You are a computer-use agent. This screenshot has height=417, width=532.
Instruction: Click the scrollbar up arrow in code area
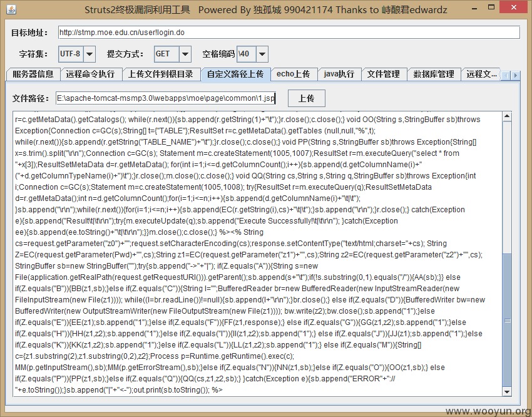pos(507,116)
